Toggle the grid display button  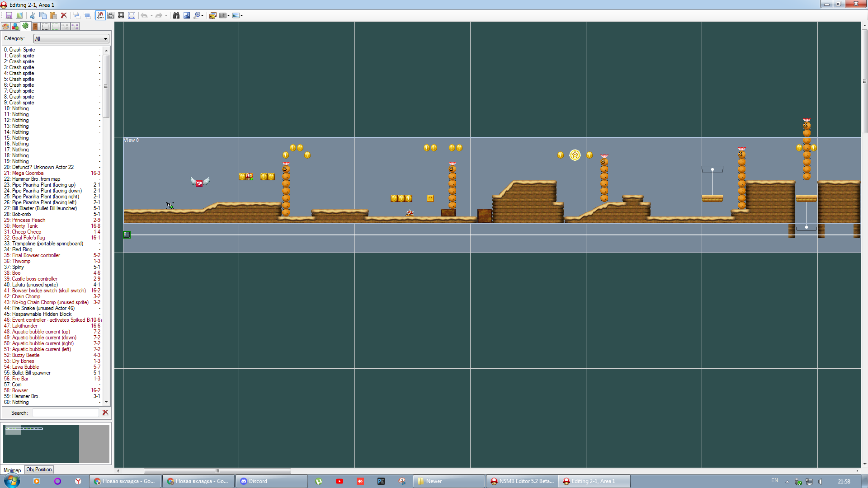121,15
